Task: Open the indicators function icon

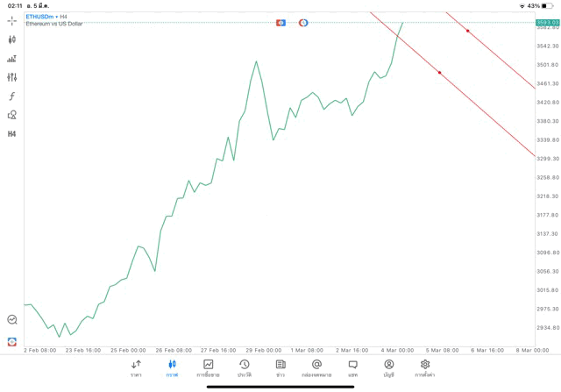Action: 12,96
